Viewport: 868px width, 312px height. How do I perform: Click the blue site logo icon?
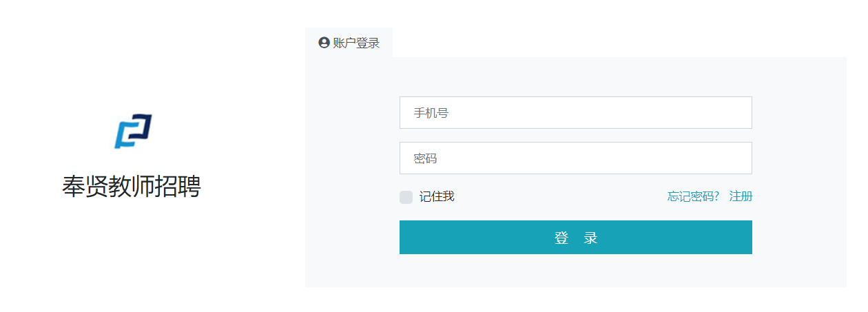click(132, 131)
